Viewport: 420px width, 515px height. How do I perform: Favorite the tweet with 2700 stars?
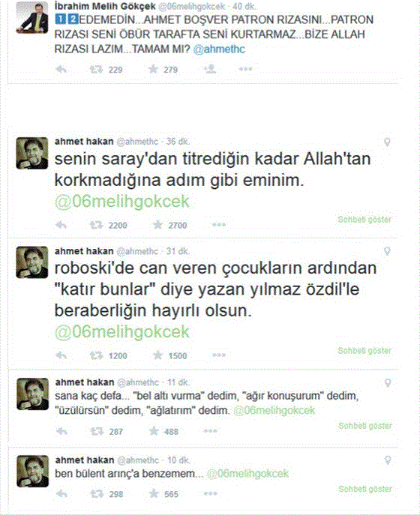point(157,225)
